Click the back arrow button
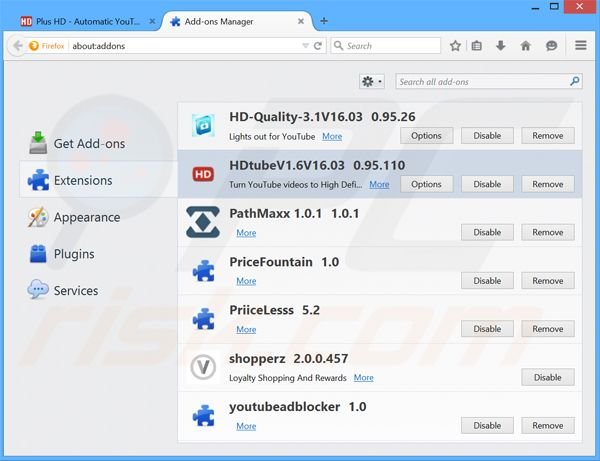This screenshot has width=600, height=461. point(17,46)
